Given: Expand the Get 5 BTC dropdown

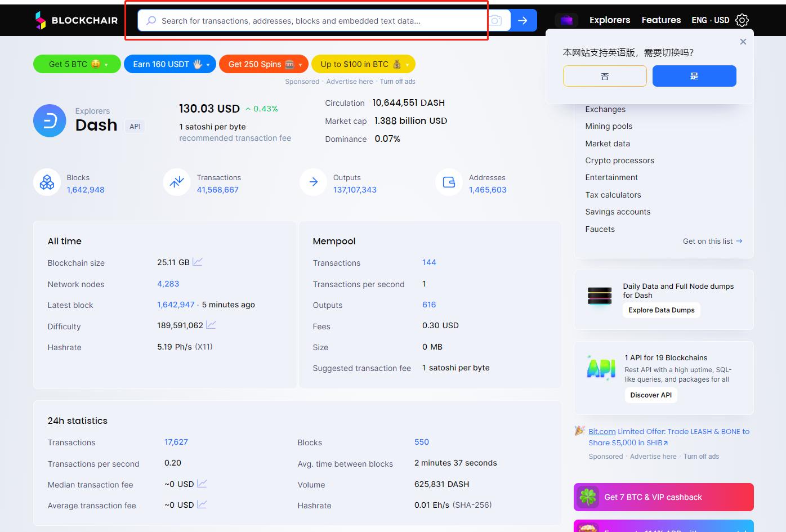Looking at the screenshot, I should (106, 65).
